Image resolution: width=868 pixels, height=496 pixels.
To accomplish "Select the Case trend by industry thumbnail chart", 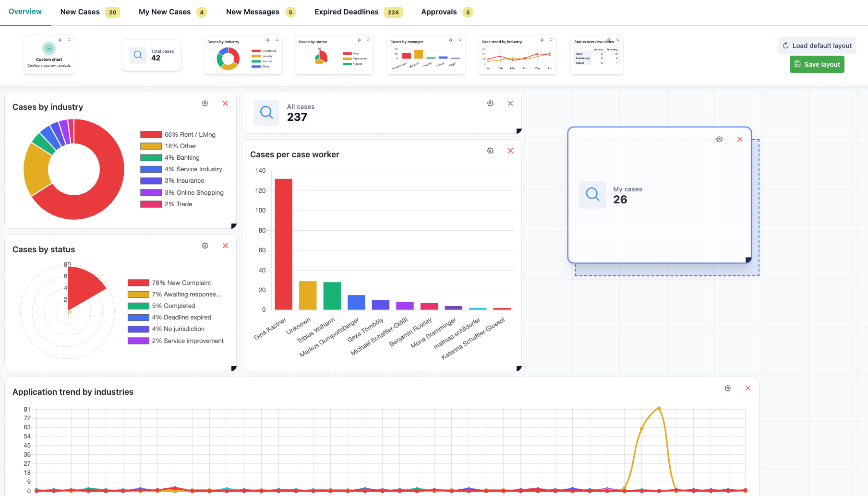I will click(x=517, y=55).
